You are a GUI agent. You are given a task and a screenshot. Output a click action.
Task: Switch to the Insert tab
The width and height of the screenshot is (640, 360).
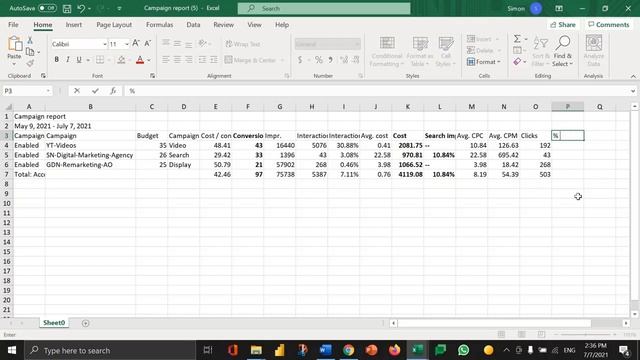pyautogui.click(x=73, y=25)
